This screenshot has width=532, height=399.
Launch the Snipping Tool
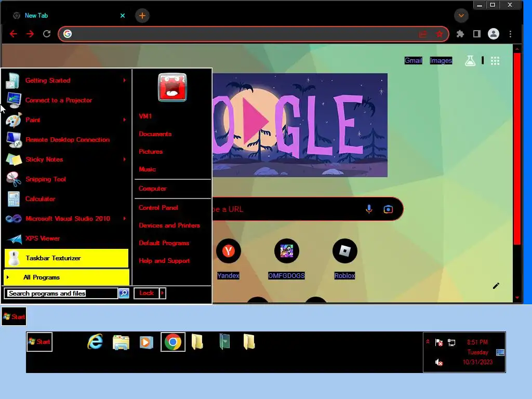66,179
